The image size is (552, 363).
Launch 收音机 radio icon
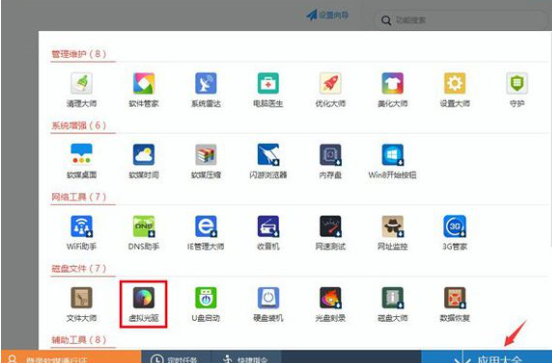tap(268, 226)
